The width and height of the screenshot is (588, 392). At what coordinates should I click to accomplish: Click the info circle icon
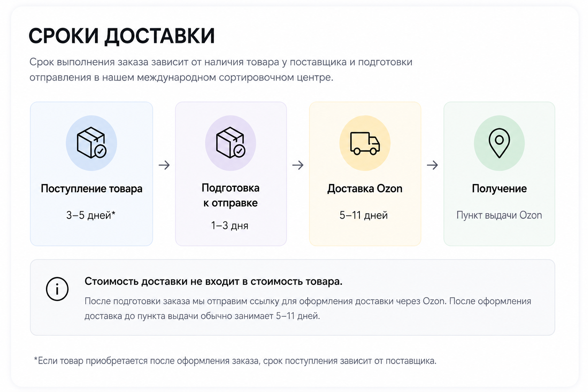click(x=57, y=289)
